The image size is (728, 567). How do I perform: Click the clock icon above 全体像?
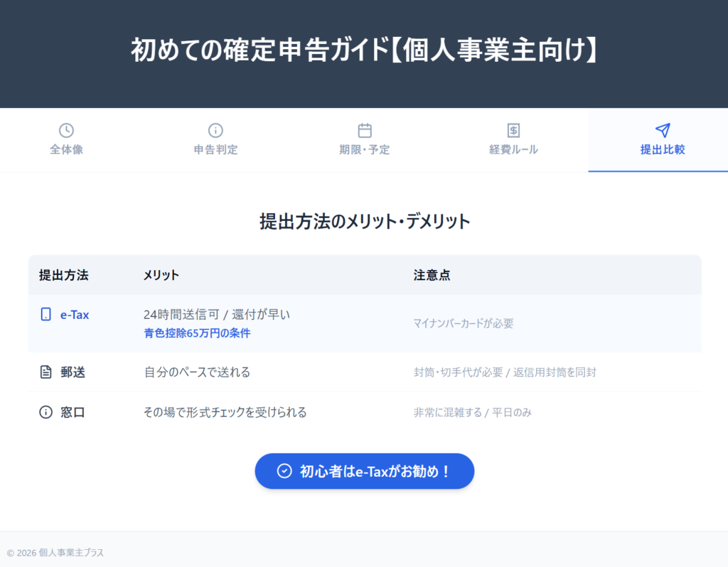pos(66,130)
